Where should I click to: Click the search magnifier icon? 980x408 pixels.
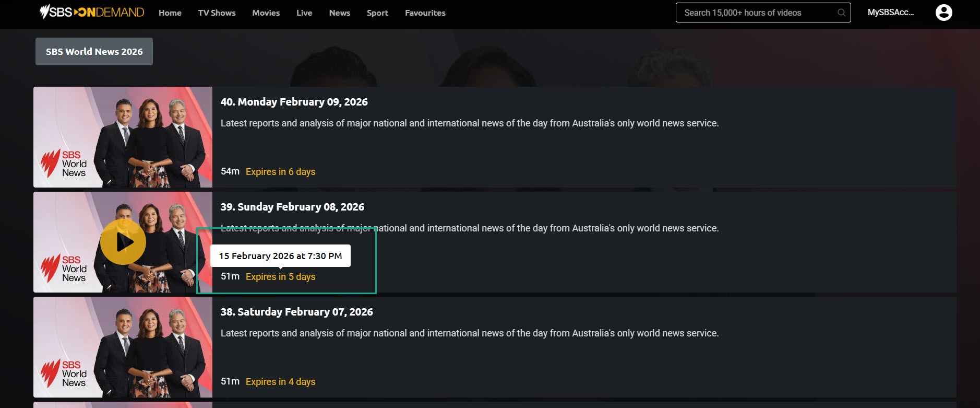tap(841, 13)
